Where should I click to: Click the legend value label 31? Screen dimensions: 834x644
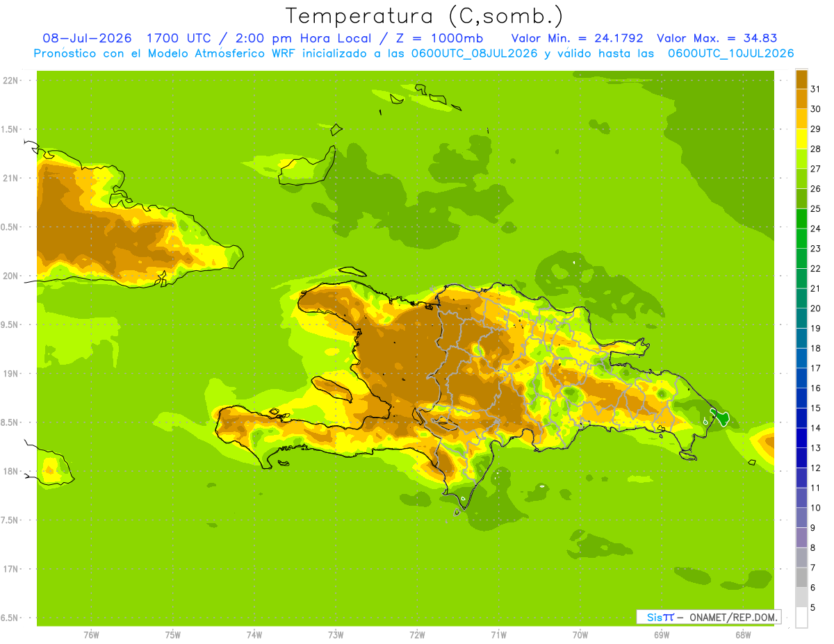[x=815, y=88]
